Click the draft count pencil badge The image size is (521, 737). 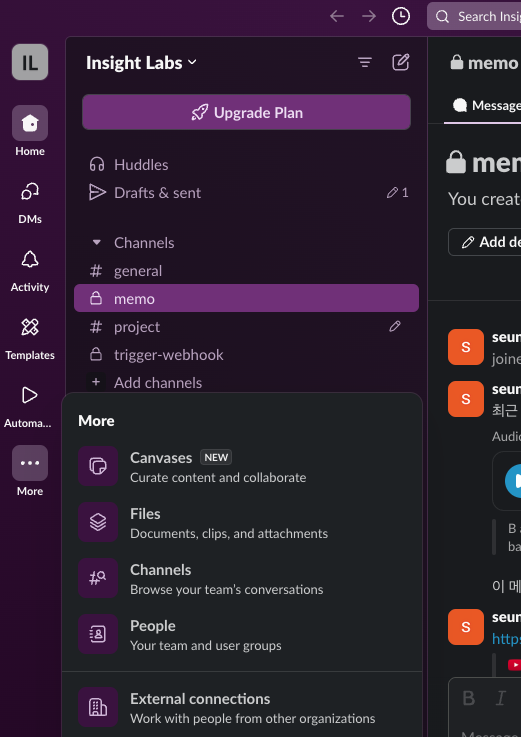pos(397,193)
